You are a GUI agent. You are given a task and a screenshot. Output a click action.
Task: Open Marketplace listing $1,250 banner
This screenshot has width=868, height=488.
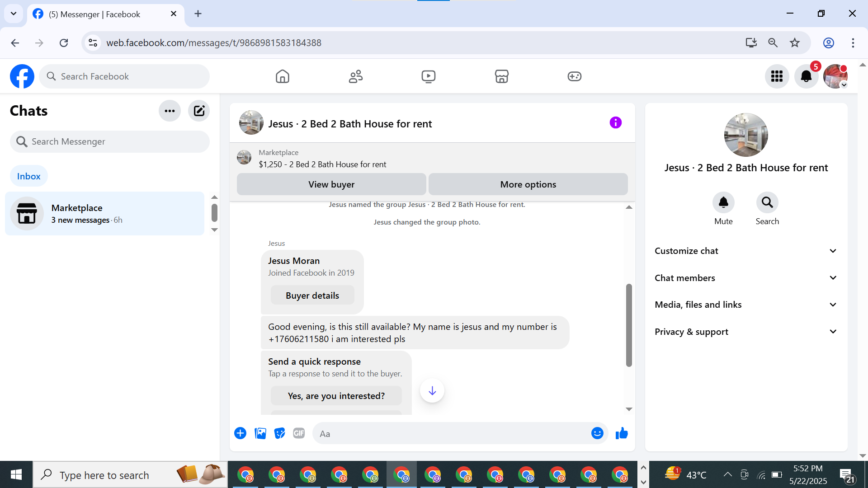[322, 159]
